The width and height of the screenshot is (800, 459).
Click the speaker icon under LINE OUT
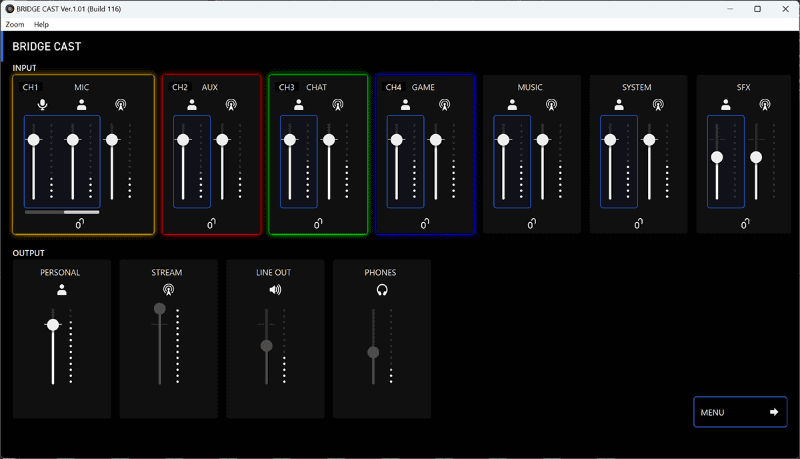(275, 290)
